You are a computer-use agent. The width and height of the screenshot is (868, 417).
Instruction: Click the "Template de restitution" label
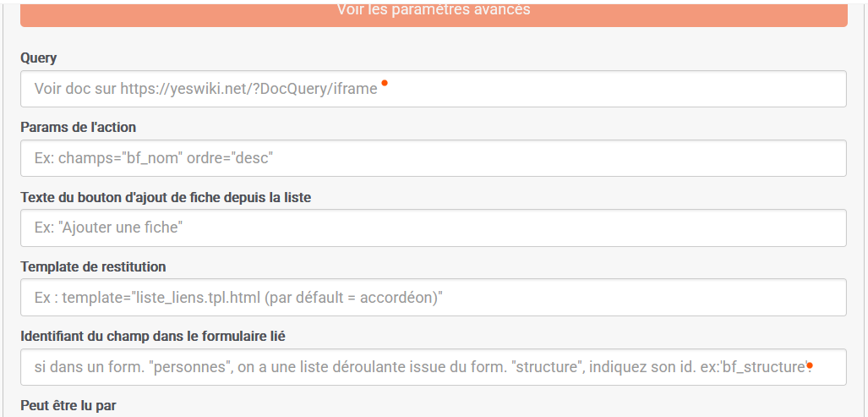click(x=93, y=266)
